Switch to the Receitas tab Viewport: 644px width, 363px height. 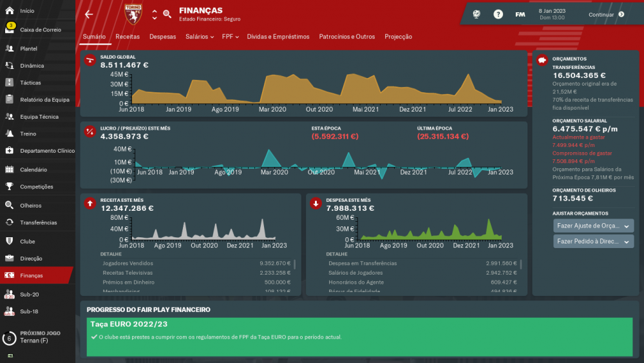[x=128, y=37]
